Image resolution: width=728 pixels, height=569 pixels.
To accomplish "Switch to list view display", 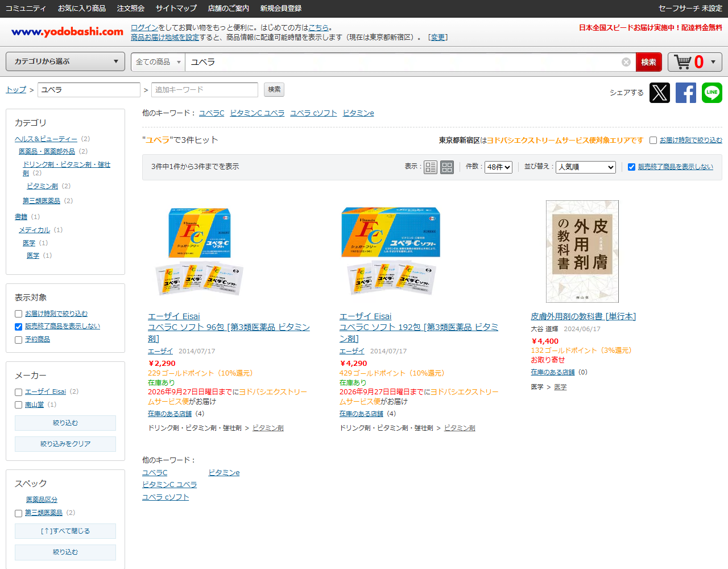I will point(431,167).
